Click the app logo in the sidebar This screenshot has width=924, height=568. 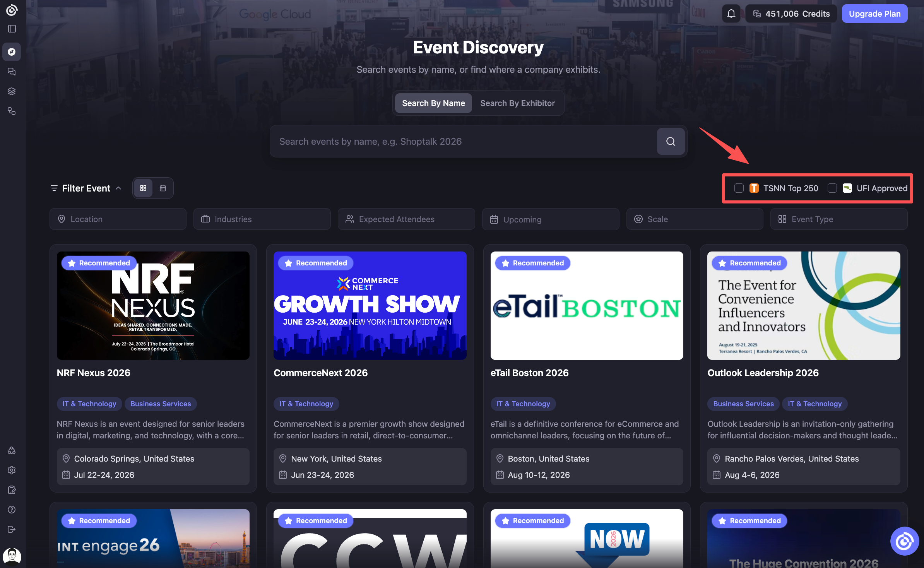click(x=12, y=10)
